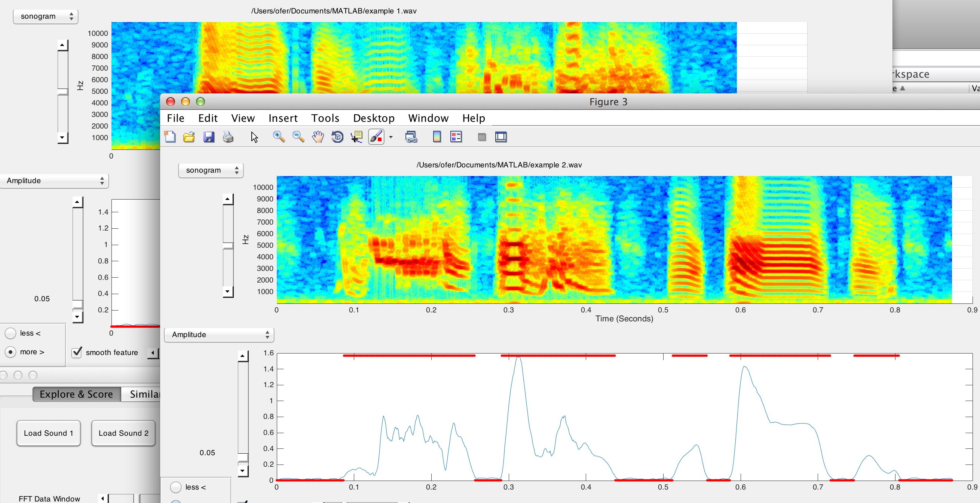Click the Insert Legend icon

(456, 137)
